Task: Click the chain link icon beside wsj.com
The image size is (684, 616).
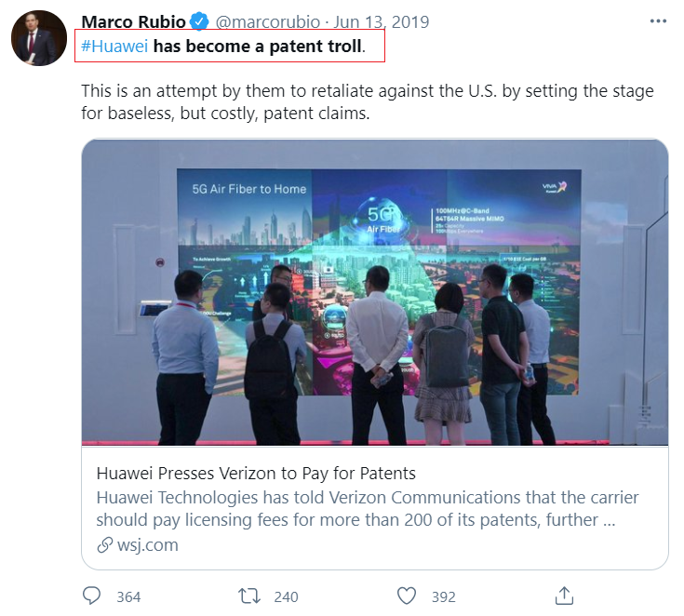Action: 104,545
